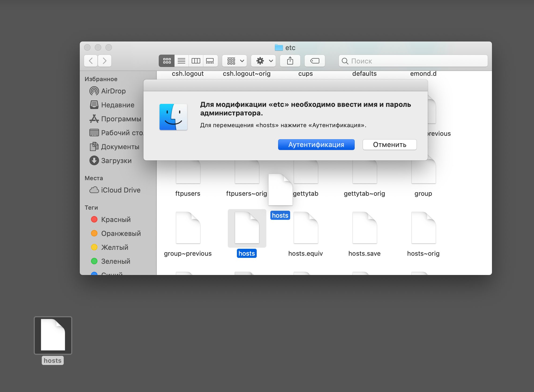Open Загрузки in the sidebar
534x392 pixels.
click(116, 161)
